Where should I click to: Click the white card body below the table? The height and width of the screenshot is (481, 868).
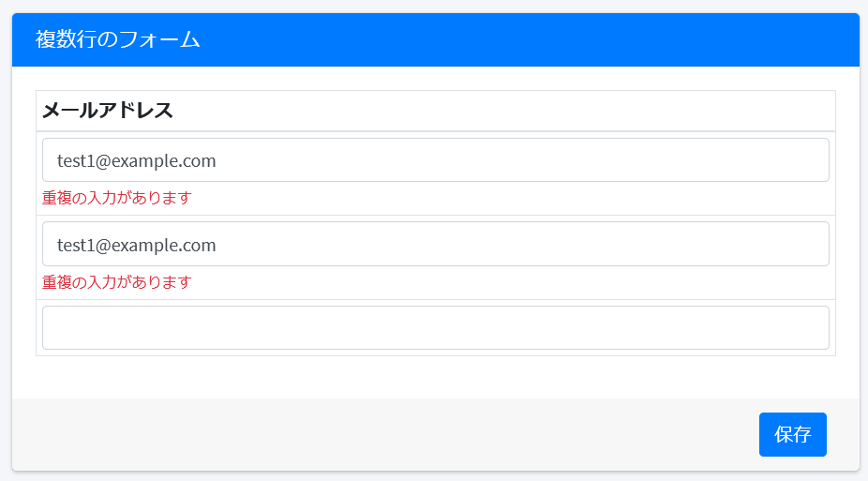point(436,377)
